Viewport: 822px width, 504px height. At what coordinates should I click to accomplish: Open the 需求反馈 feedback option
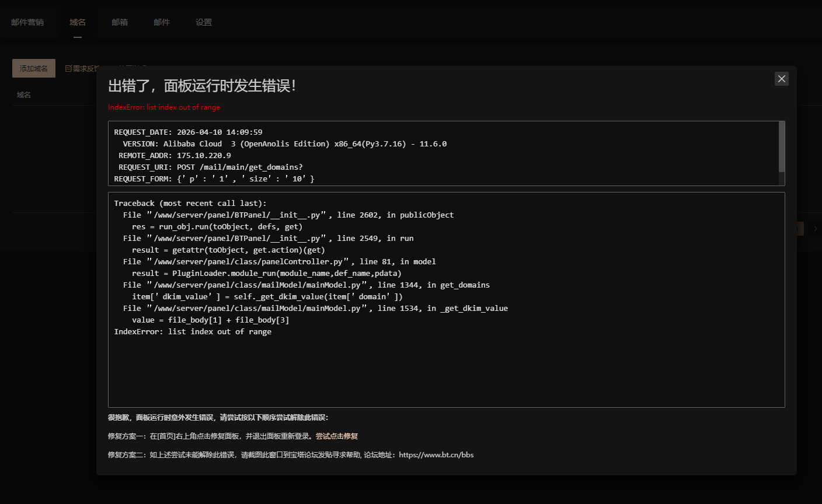point(86,68)
